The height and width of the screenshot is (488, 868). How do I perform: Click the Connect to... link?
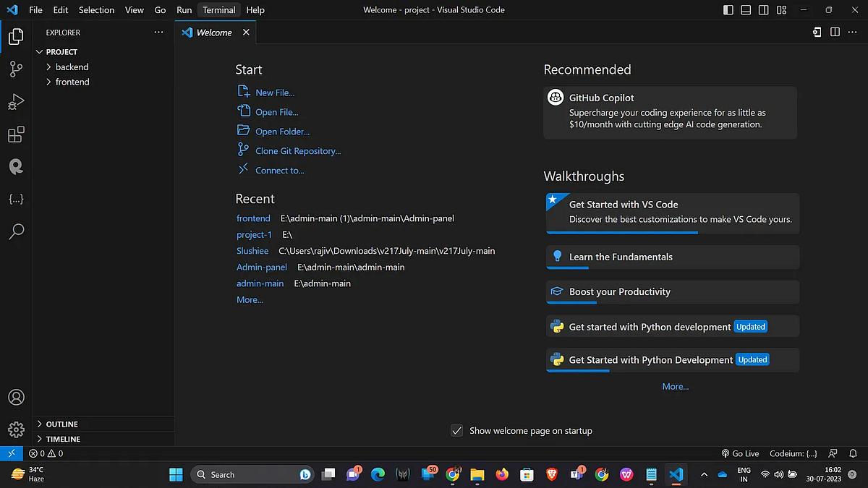click(279, 171)
